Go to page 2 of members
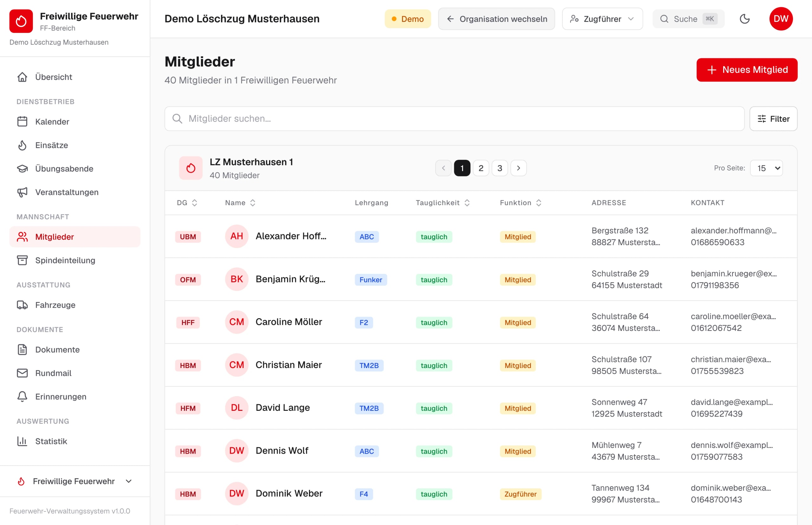812x525 pixels. pos(481,168)
